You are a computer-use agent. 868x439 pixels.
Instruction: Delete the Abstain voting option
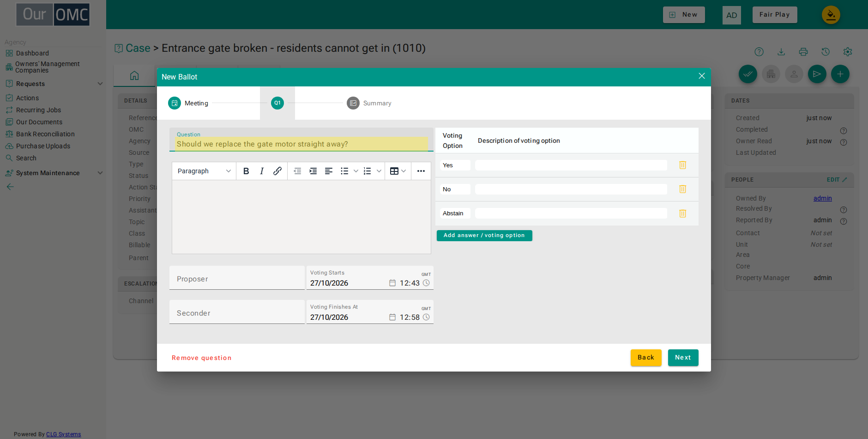pyautogui.click(x=683, y=213)
